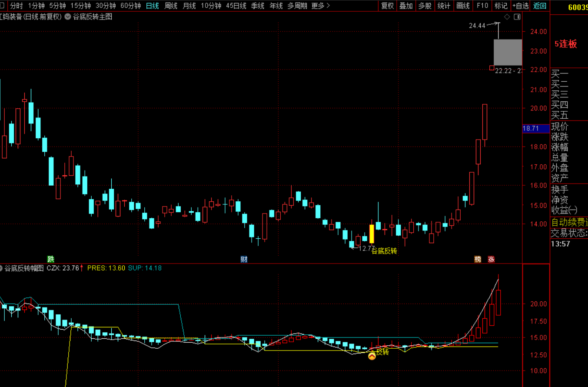Switch to 季线 quarterly chart
Image resolution: width=588 pixels, height=387 pixels.
click(x=258, y=6)
